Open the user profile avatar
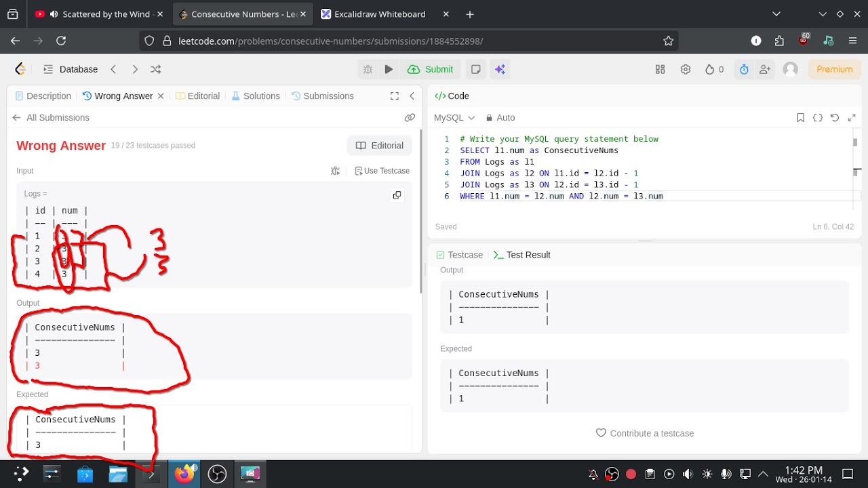This screenshot has height=488, width=868. (x=791, y=69)
